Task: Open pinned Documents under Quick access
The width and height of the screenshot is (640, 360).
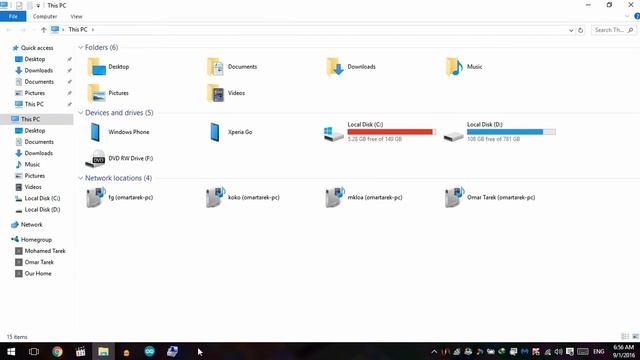Action: (34, 82)
